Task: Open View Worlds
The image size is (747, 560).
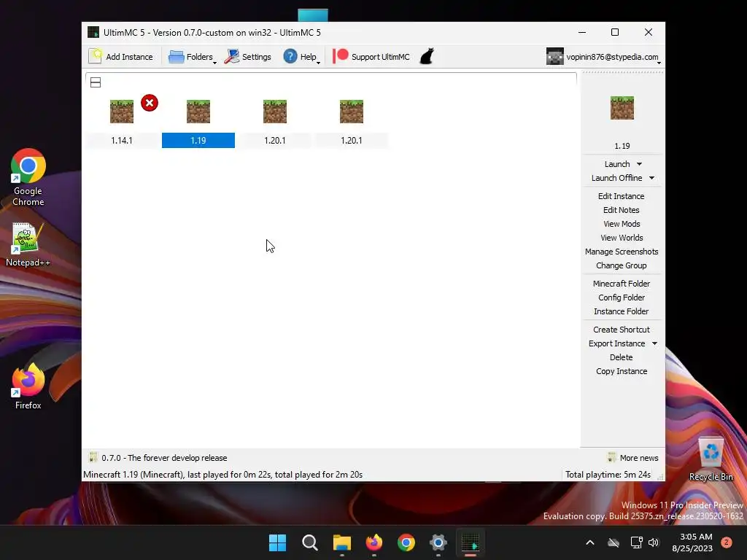Action: click(622, 238)
